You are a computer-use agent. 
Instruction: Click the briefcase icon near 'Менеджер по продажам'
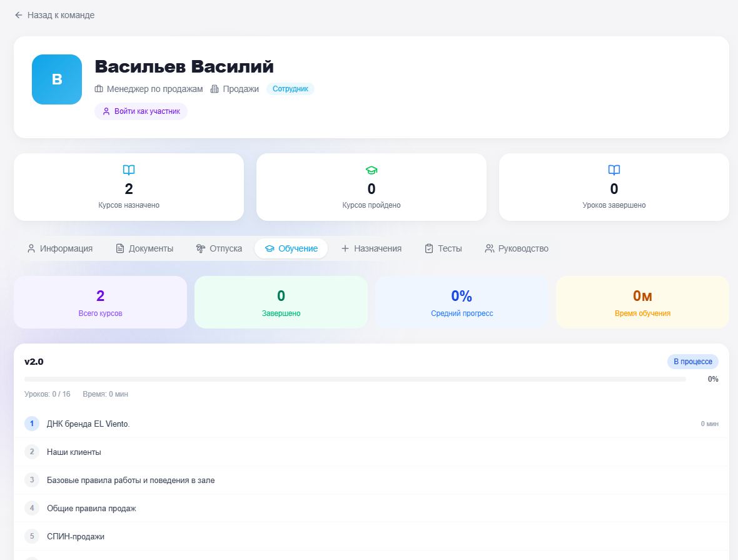(99, 89)
